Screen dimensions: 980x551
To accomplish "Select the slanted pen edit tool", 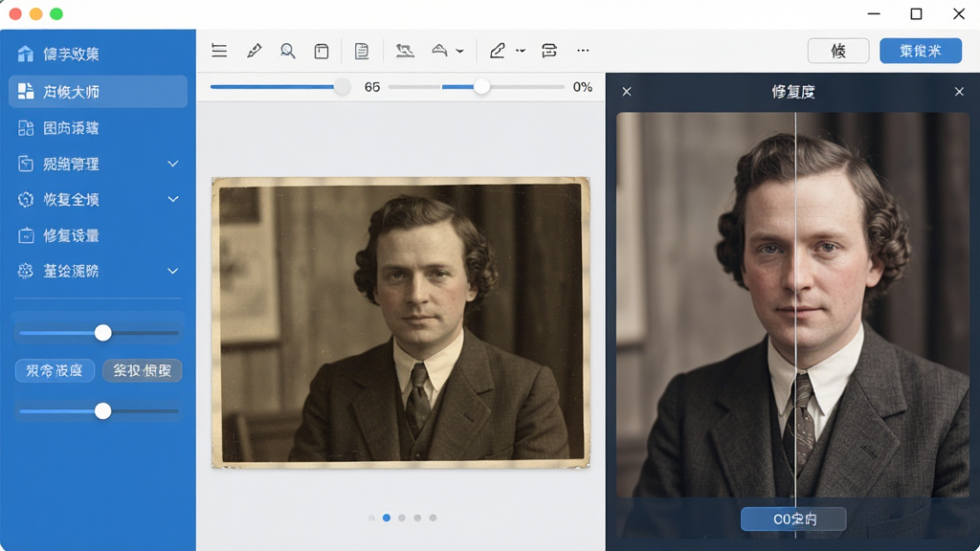I will tap(498, 51).
